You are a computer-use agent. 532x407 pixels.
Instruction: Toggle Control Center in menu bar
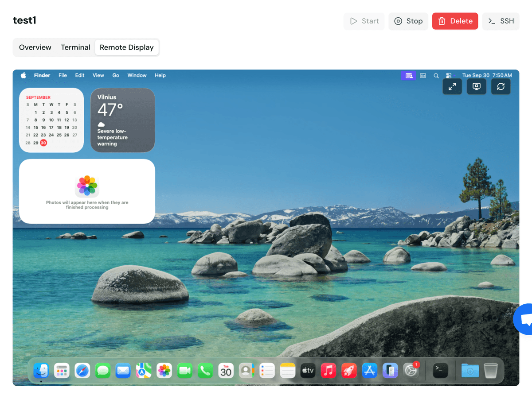(x=449, y=76)
